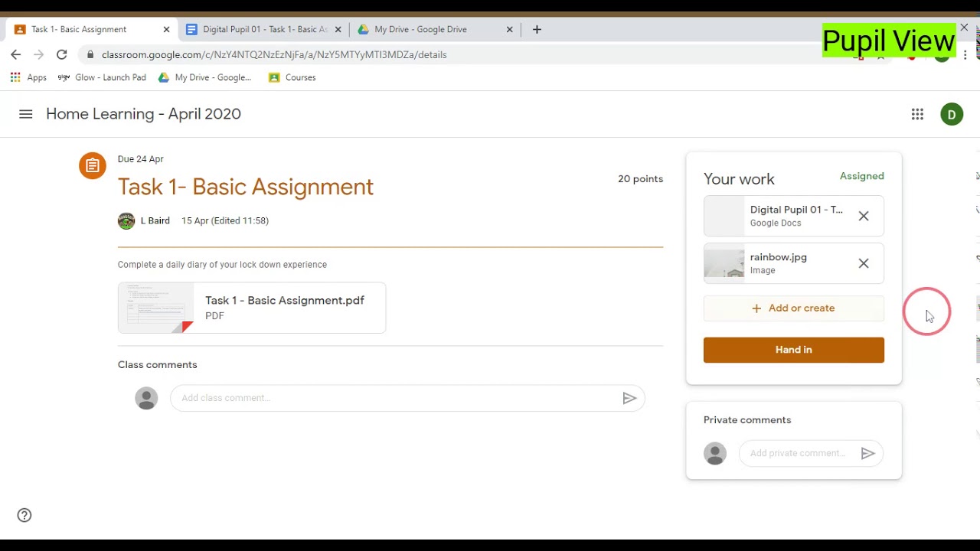Click the Hand in button

pyautogui.click(x=794, y=350)
